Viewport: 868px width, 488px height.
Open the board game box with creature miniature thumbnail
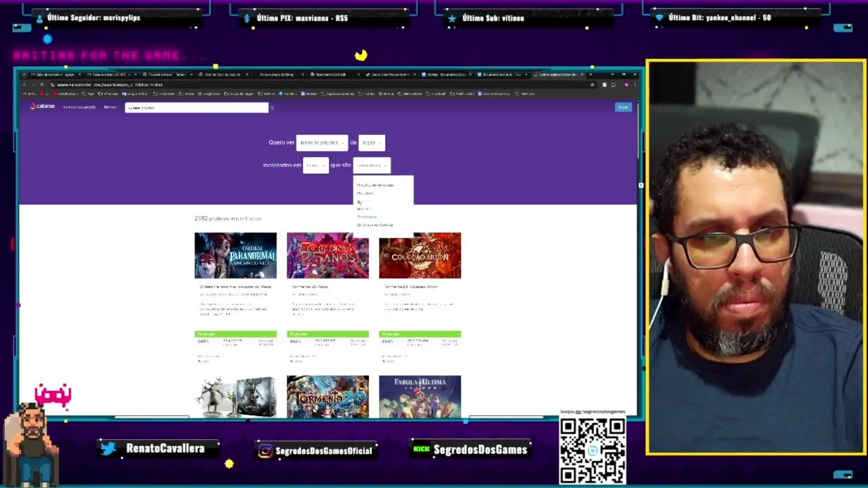(235, 396)
